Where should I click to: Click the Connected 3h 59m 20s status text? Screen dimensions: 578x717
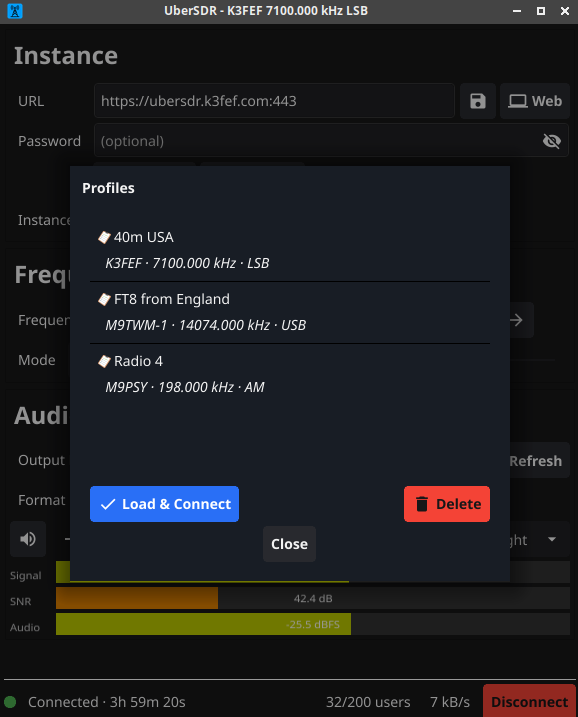pyautogui.click(x=107, y=702)
